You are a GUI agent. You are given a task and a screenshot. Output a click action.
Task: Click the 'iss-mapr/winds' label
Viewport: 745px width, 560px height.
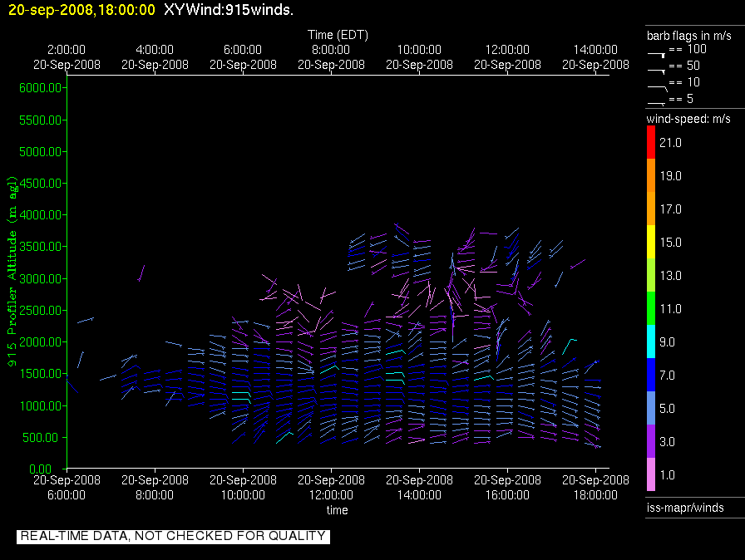click(x=685, y=508)
